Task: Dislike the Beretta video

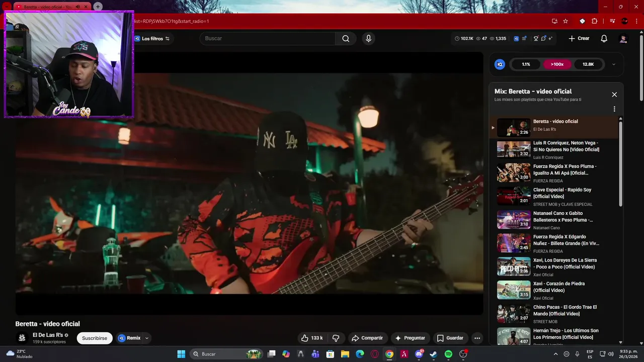Action: coord(336,338)
